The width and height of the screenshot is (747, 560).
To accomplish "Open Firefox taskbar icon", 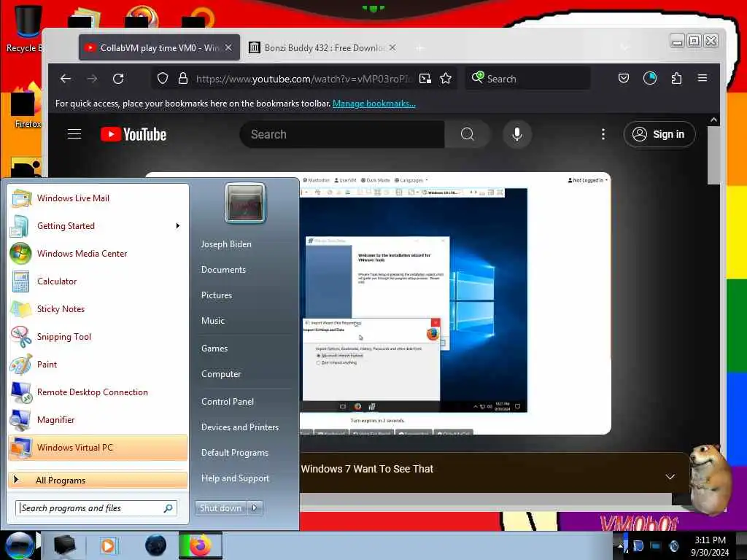I will tap(201, 545).
